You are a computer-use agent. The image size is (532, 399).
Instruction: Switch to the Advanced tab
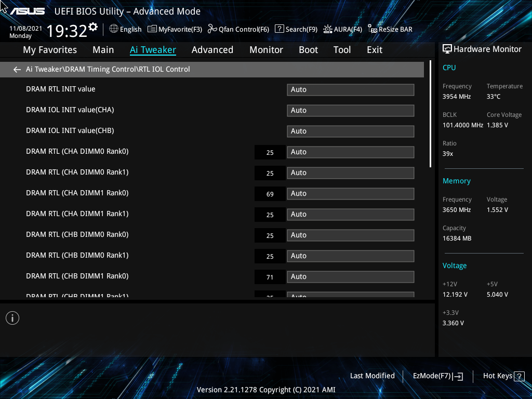pyautogui.click(x=212, y=50)
